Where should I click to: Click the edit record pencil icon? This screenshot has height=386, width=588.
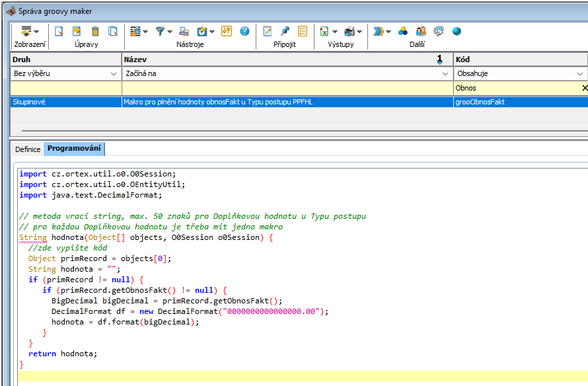point(77,31)
